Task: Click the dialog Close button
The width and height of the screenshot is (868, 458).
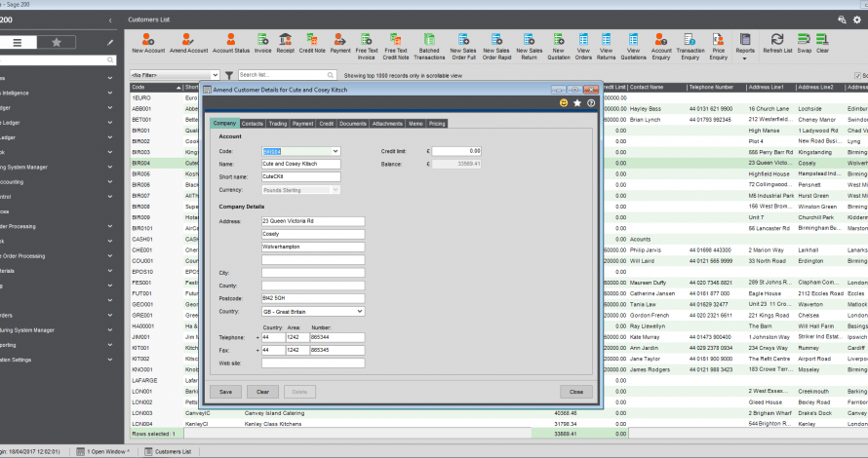Action: coord(576,392)
